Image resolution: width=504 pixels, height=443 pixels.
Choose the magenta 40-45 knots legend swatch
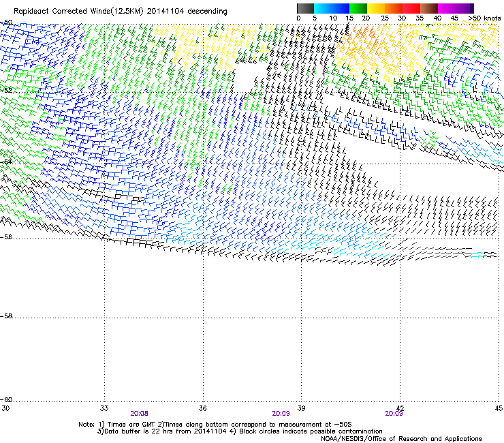(447, 8)
